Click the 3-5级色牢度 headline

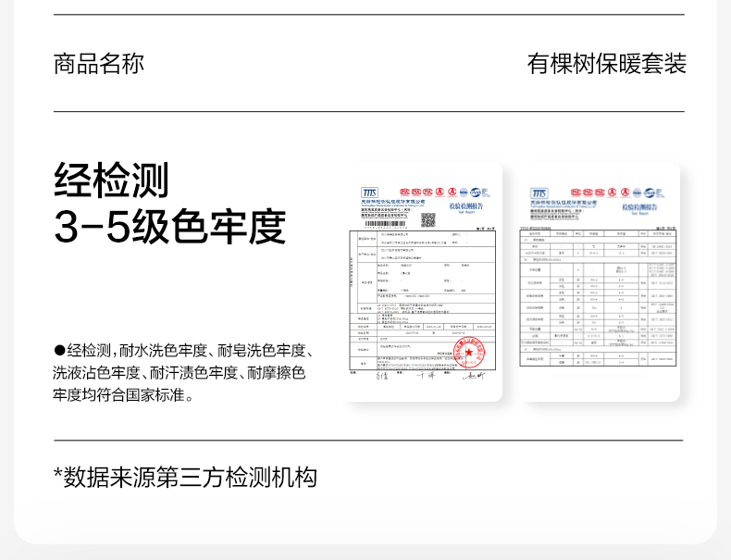[169, 228]
